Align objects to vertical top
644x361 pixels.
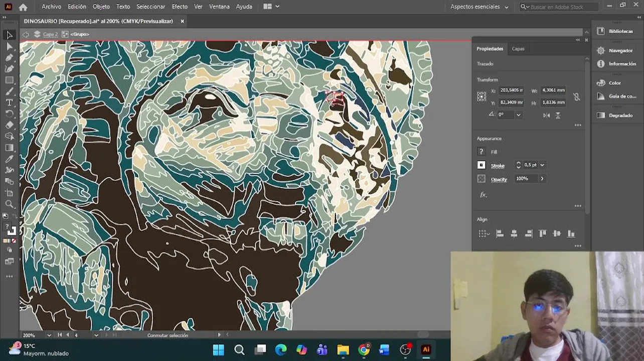542,234
